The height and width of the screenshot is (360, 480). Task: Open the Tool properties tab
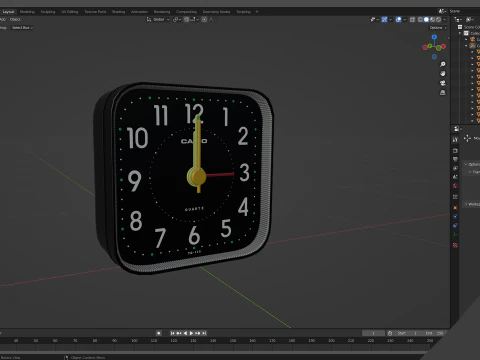tap(455, 140)
